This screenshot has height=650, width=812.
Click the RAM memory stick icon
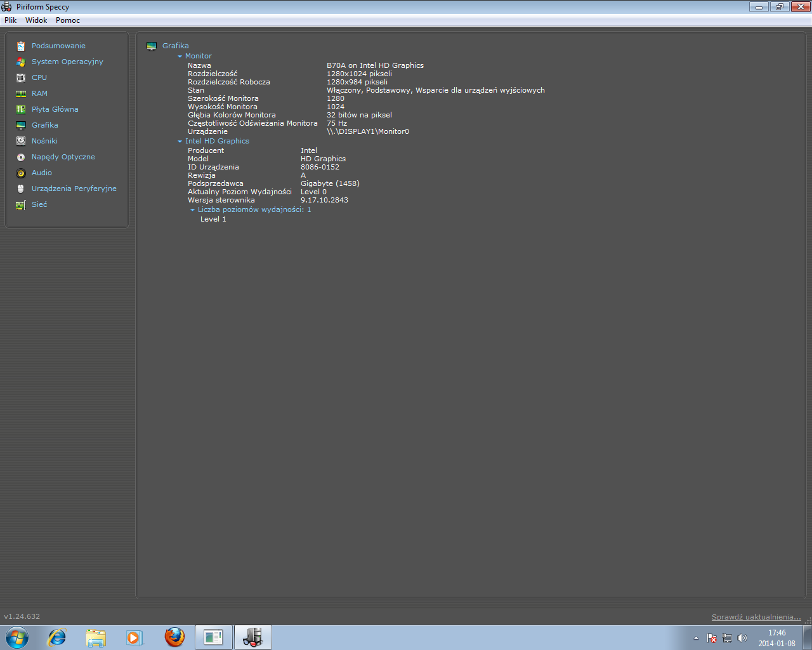pos(21,93)
